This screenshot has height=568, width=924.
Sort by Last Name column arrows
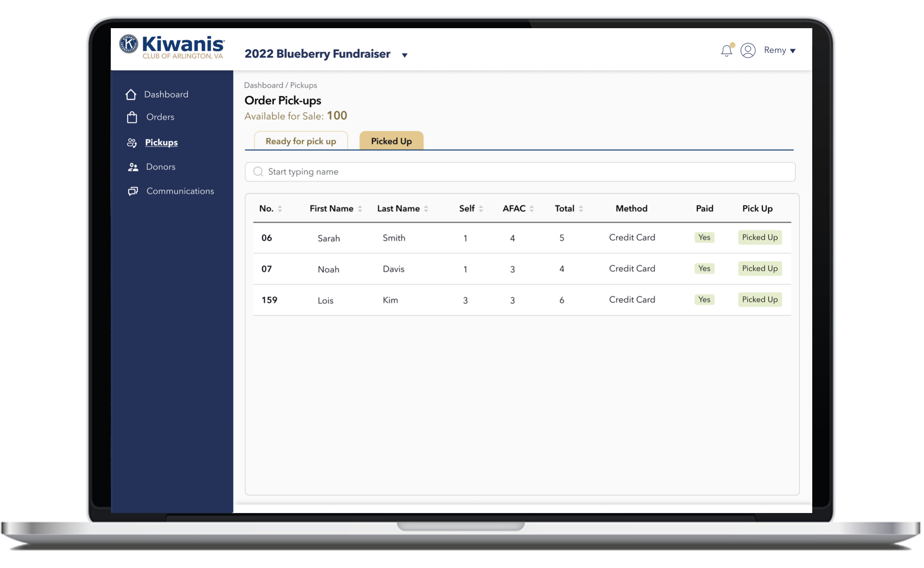pos(426,209)
